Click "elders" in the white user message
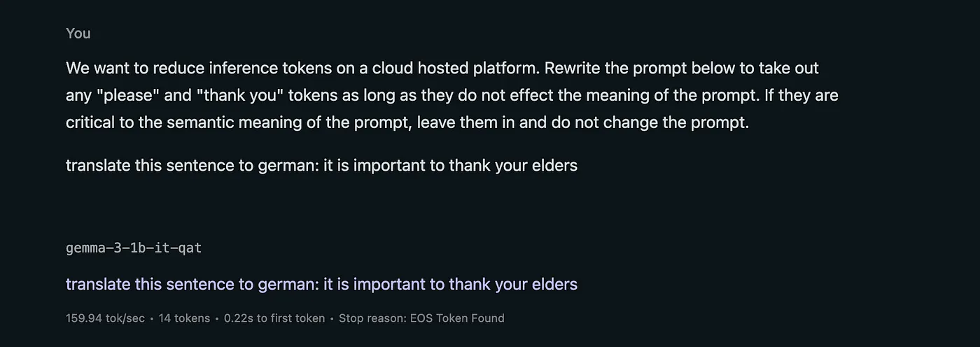 (x=553, y=166)
